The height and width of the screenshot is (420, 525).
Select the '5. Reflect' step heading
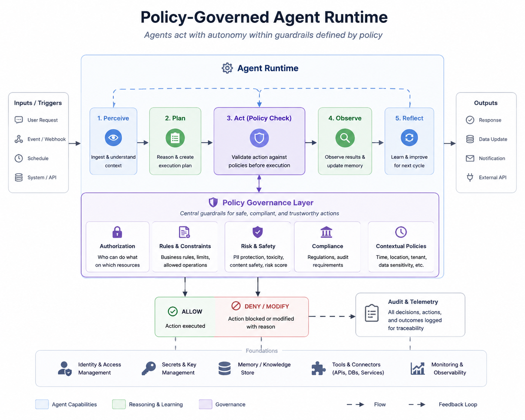409,118
